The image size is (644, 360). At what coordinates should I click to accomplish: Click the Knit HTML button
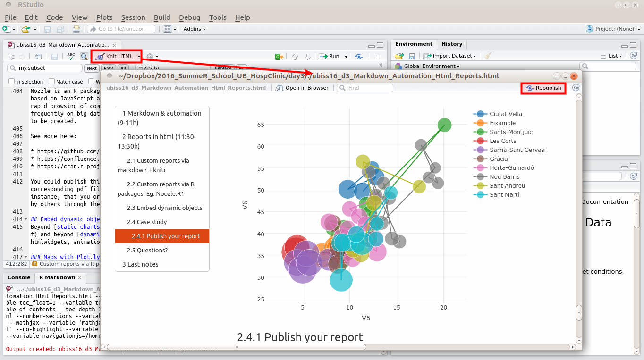coord(115,56)
